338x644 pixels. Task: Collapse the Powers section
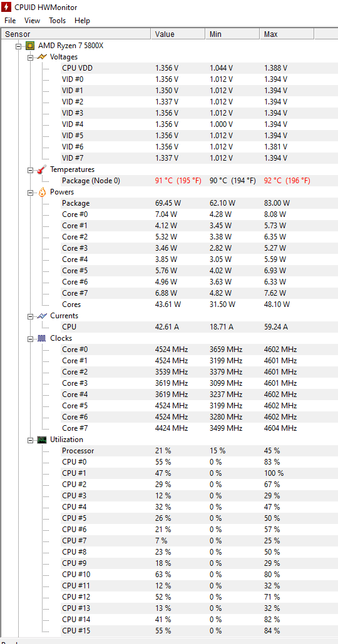click(x=30, y=192)
